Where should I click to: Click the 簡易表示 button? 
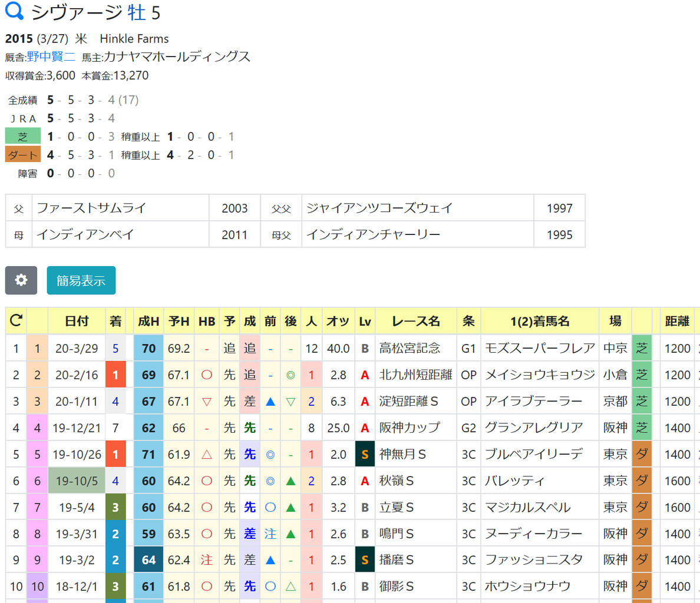(x=81, y=280)
